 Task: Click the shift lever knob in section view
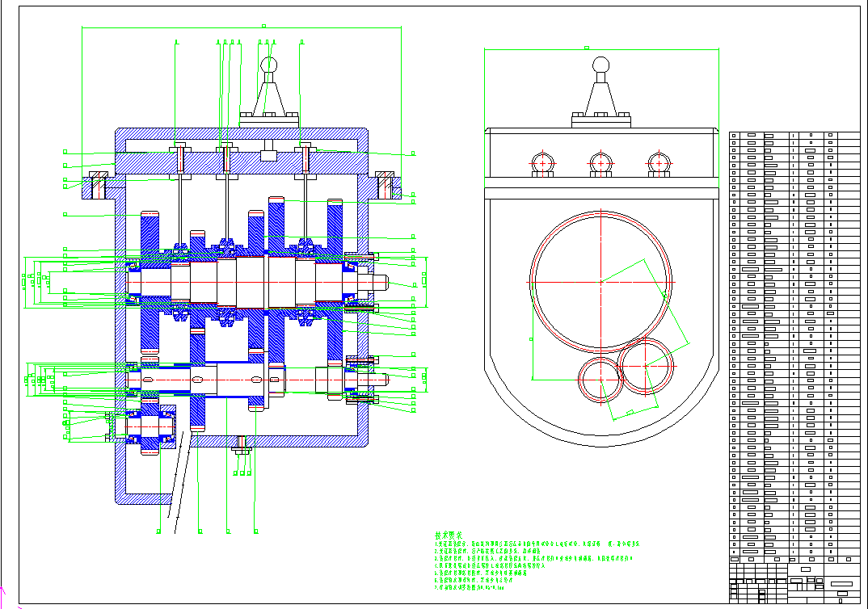(x=268, y=63)
